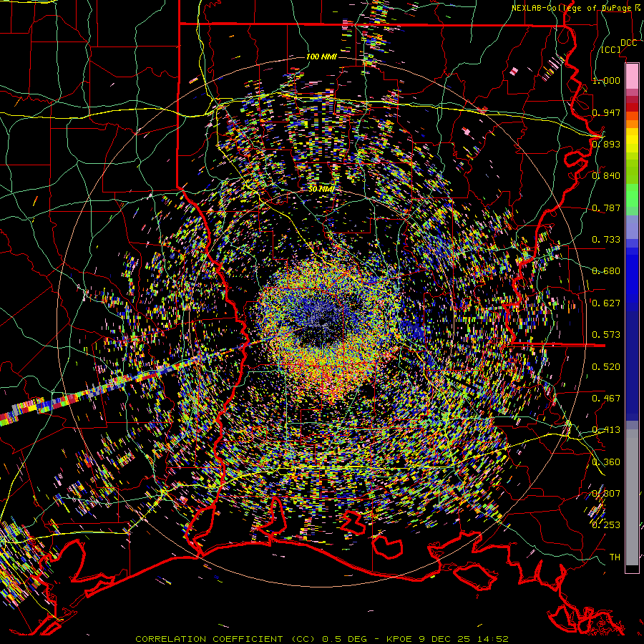Image resolution: width=644 pixels, height=644 pixels.
Task: Click the 1.000 value on the color scale
Action: click(606, 80)
